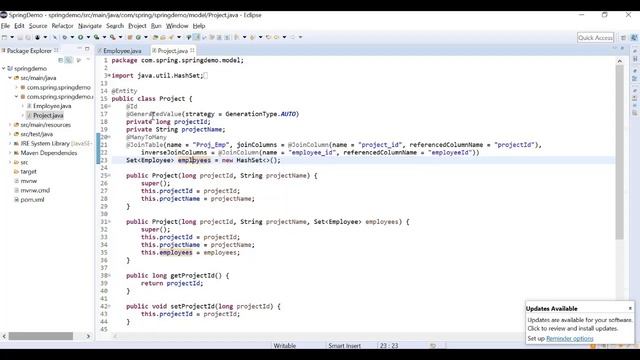Click the Open Type toolbar icon

[x=155, y=37]
